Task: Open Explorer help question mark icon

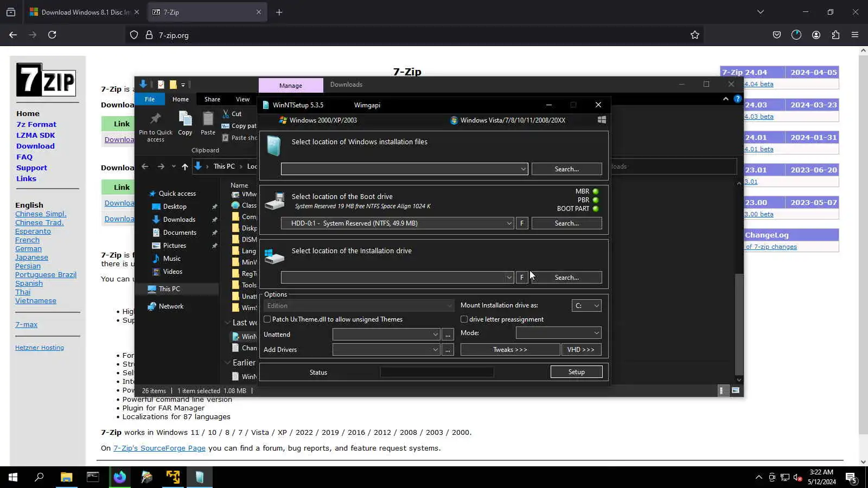Action: (x=737, y=99)
